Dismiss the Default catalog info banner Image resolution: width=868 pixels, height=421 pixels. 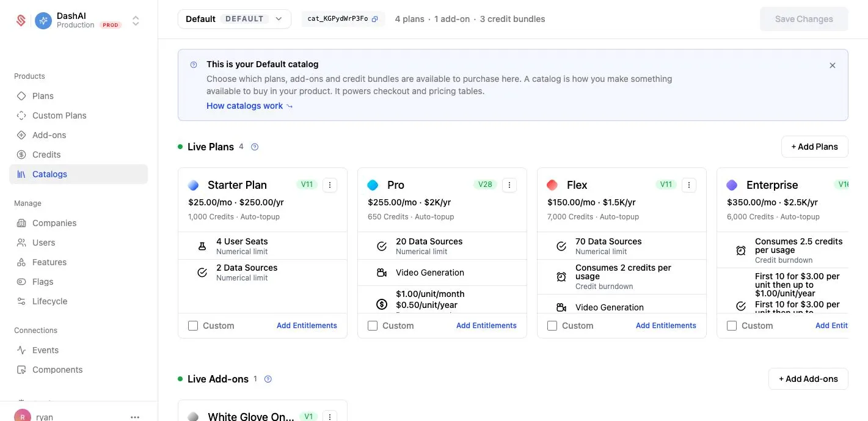(832, 65)
